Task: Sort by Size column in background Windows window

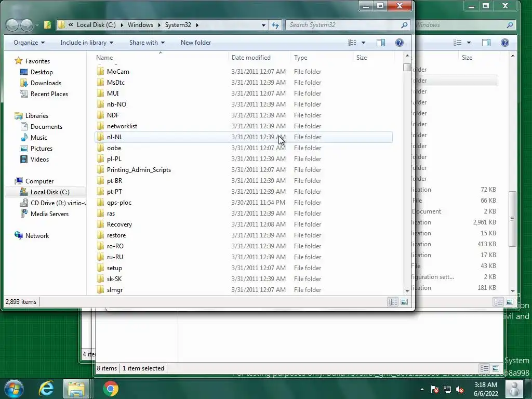Action: pyautogui.click(x=467, y=57)
